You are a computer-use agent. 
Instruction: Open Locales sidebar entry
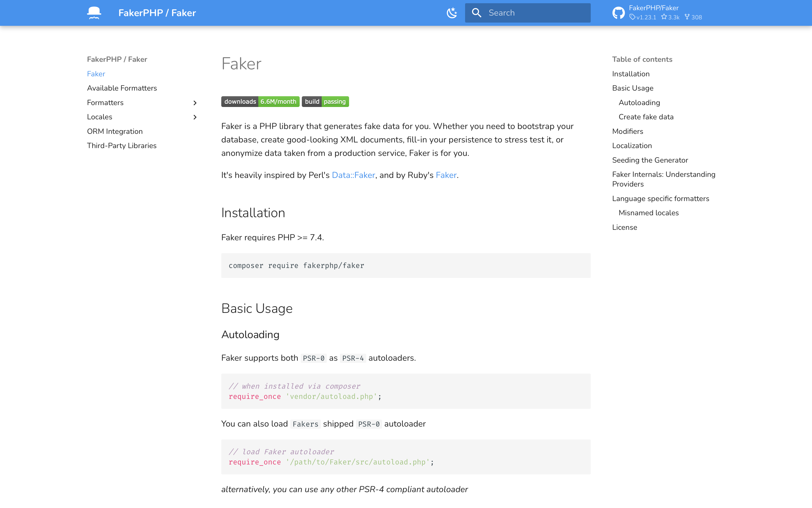click(x=99, y=117)
